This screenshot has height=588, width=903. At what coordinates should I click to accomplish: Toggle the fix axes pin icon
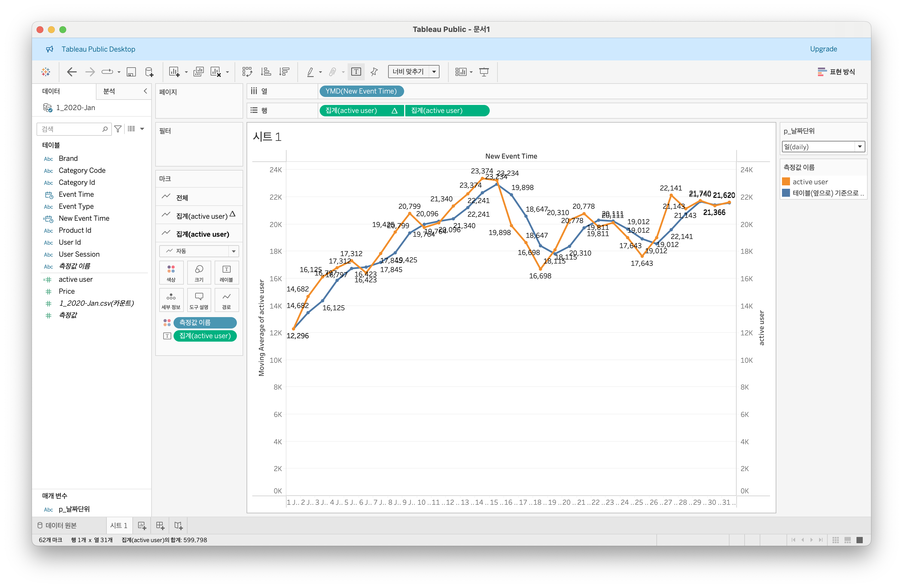[x=374, y=72]
